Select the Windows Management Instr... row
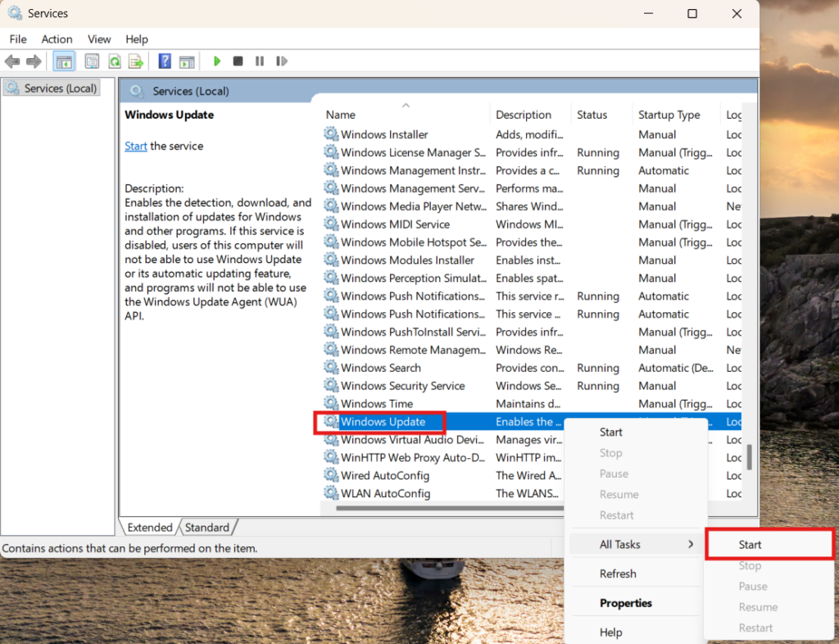 click(x=531, y=170)
